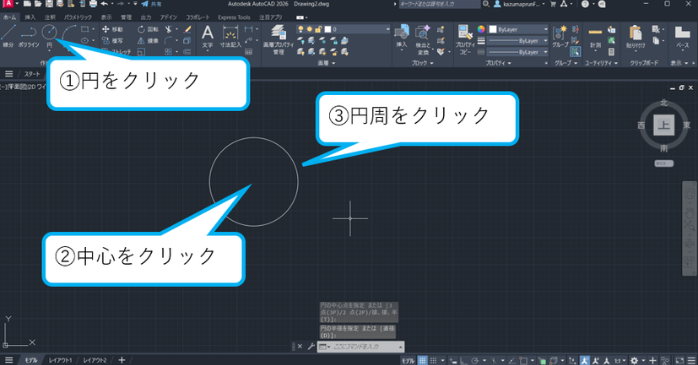Add a new layout with plus button
The image size is (698, 365).
122,360
